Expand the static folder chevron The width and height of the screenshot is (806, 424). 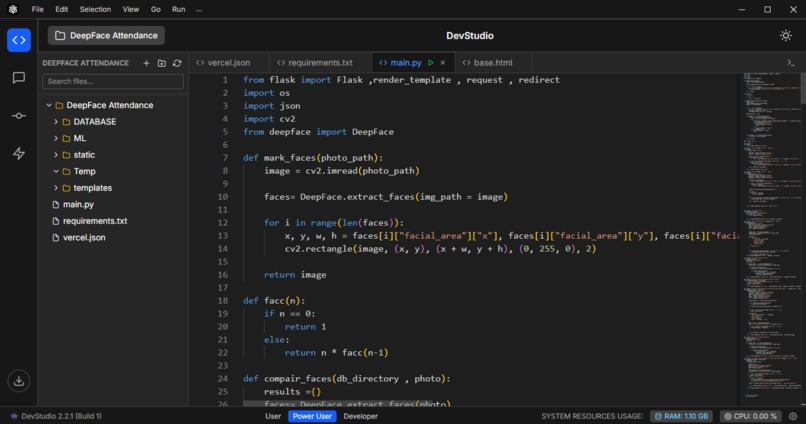point(56,155)
